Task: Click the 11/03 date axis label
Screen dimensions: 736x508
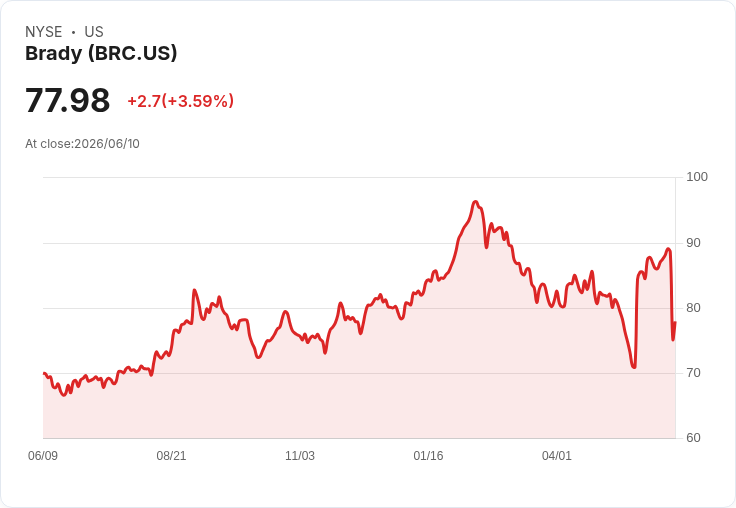Action: pos(300,455)
